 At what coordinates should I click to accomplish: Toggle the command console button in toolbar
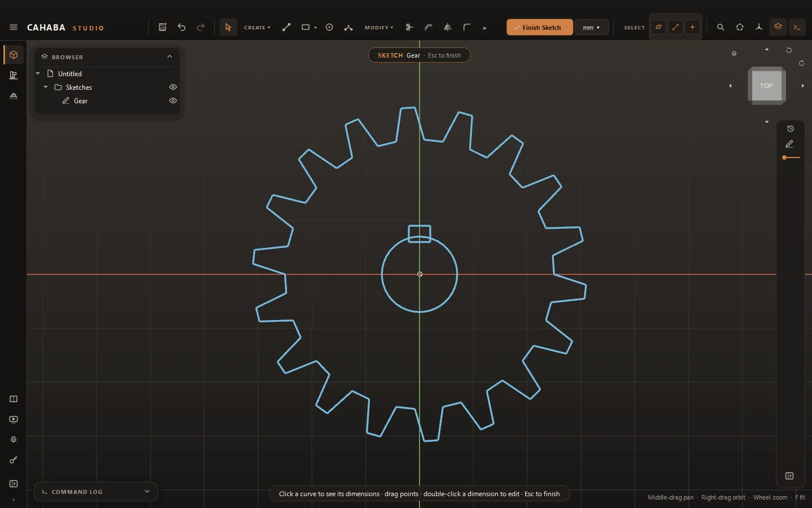(x=797, y=27)
